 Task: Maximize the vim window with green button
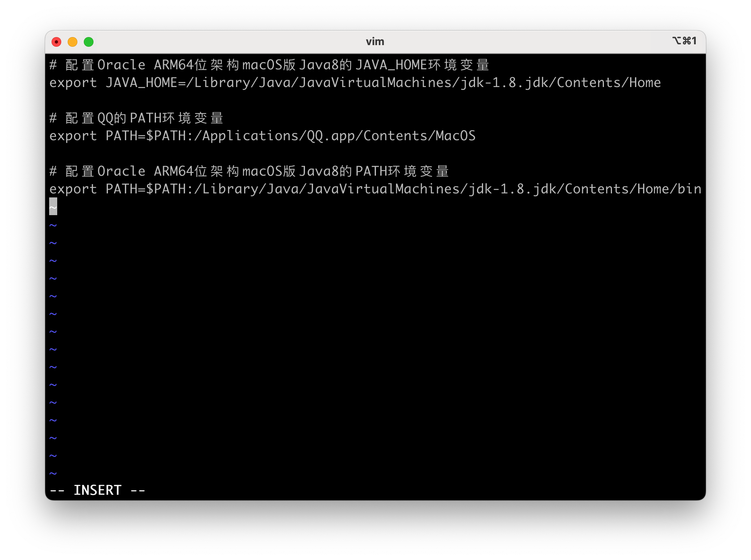pos(89,42)
